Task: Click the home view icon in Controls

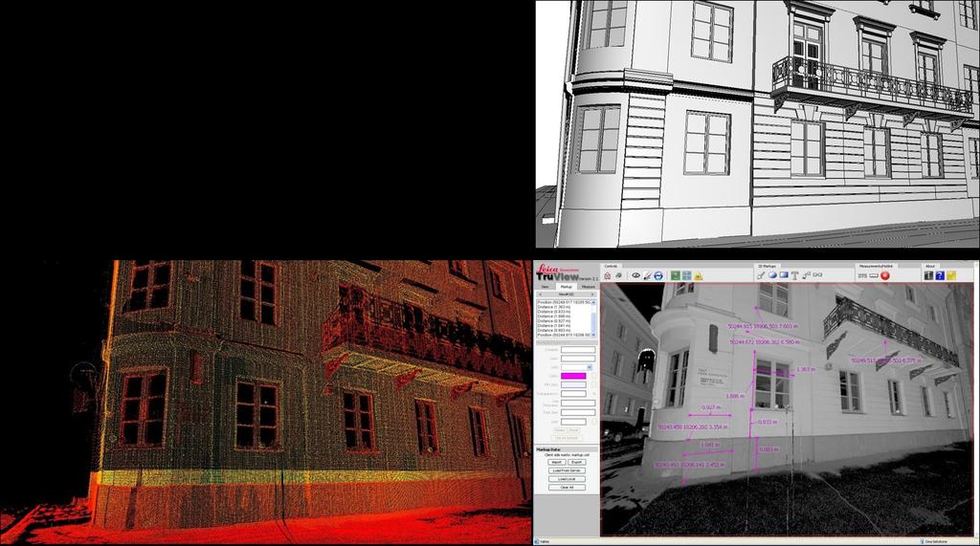Action: tap(608, 275)
